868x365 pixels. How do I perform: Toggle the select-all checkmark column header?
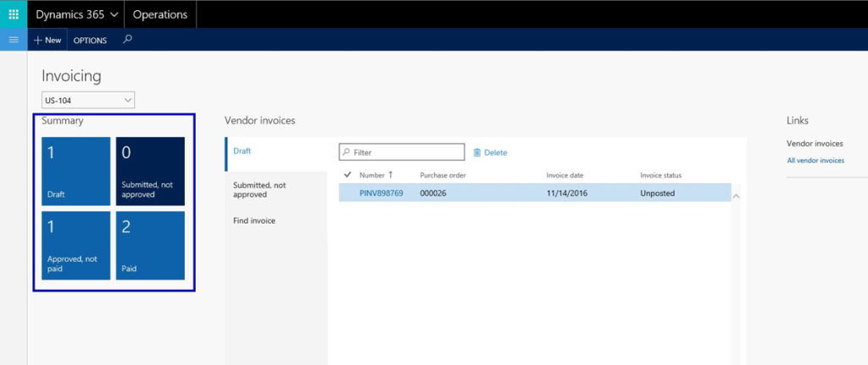click(x=348, y=175)
